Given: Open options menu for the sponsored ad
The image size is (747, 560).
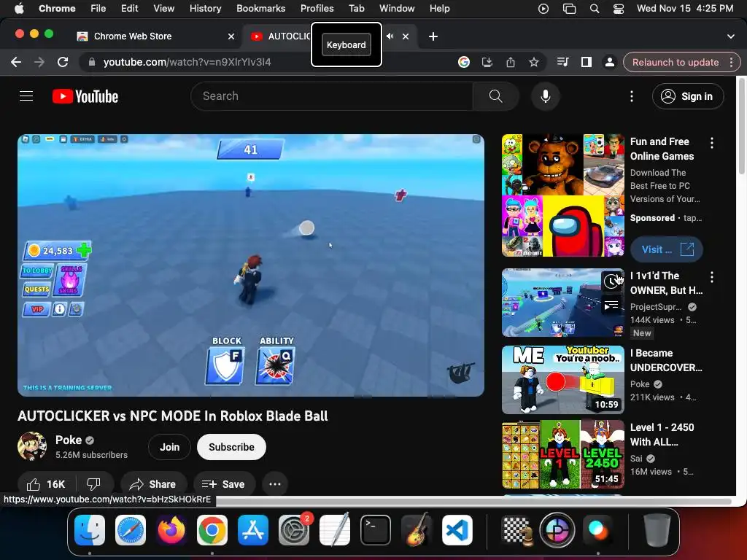Looking at the screenshot, I should (712, 143).
